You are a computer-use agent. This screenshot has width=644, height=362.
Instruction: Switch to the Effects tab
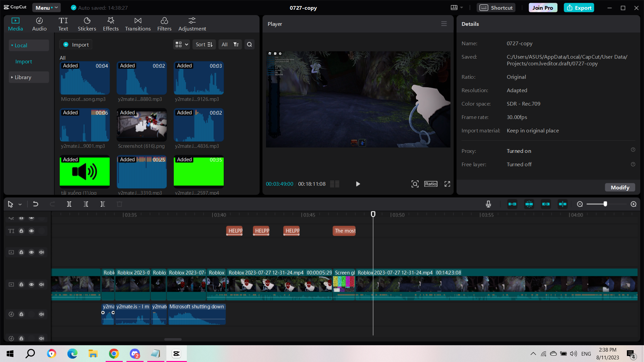pos(111,24)
